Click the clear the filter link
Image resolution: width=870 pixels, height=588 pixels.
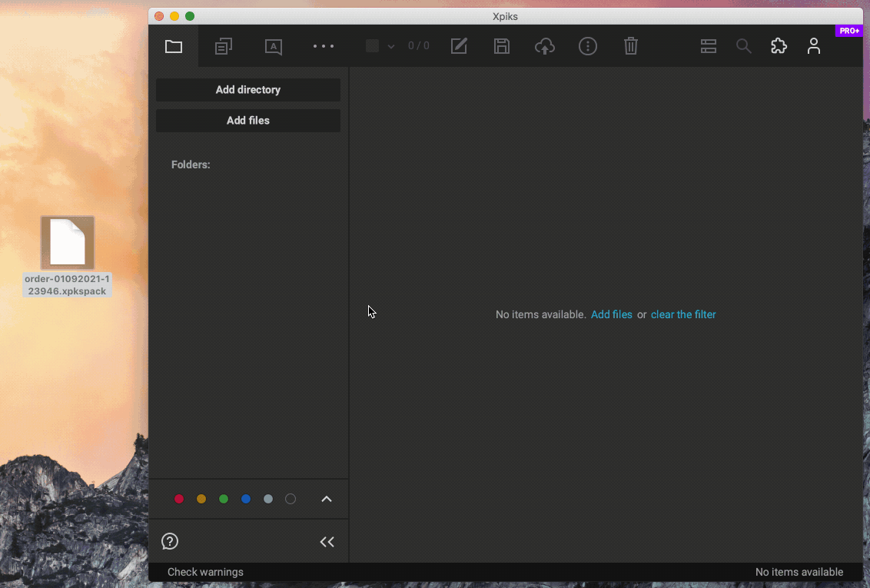click(683, 314)
